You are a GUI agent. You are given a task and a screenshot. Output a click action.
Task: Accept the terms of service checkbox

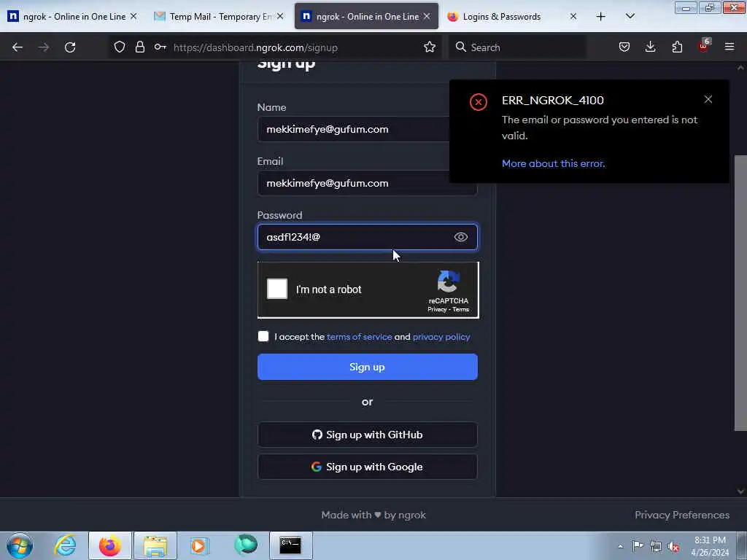(x=263, y=336)
